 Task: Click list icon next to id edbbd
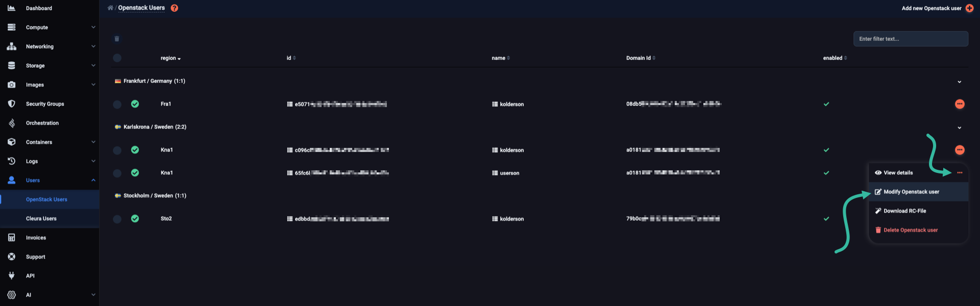coord(290,219)
